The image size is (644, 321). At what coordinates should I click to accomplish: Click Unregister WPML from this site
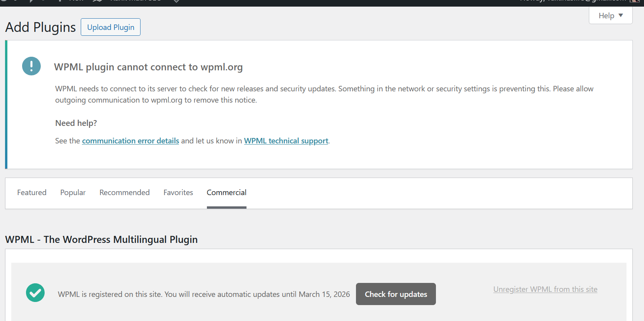coord(545,289)
